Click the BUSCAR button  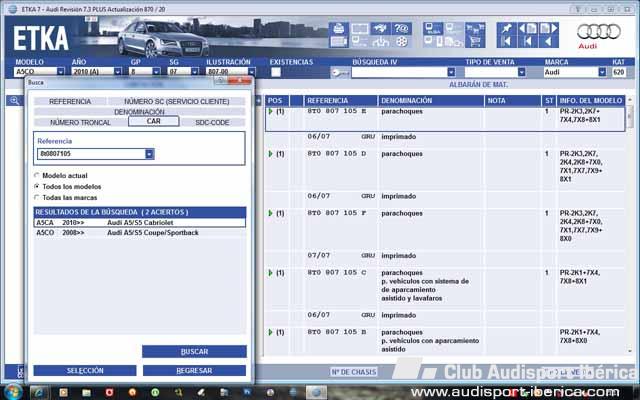(194, 351)
